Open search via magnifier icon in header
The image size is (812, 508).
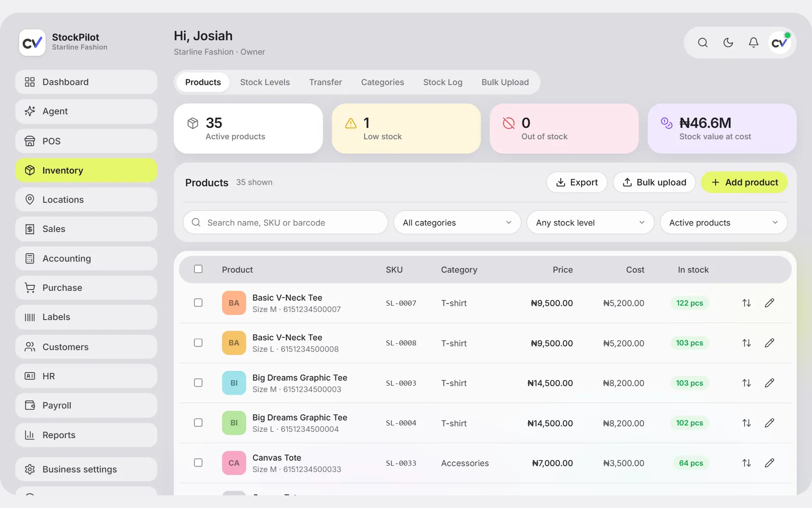(x=702, y=43)
